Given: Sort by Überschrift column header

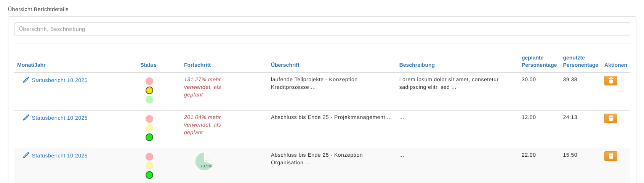Looking at the screenshot, I should (285, 65).
